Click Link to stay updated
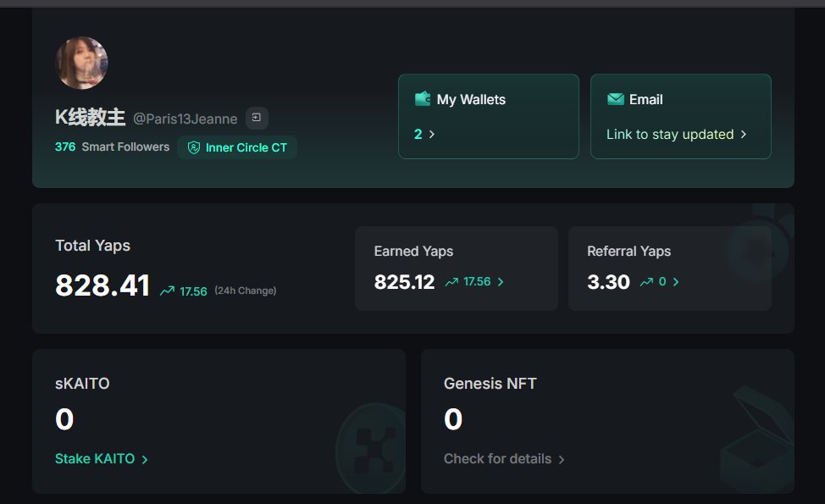The image size is (825, 504). pos(670,135)
